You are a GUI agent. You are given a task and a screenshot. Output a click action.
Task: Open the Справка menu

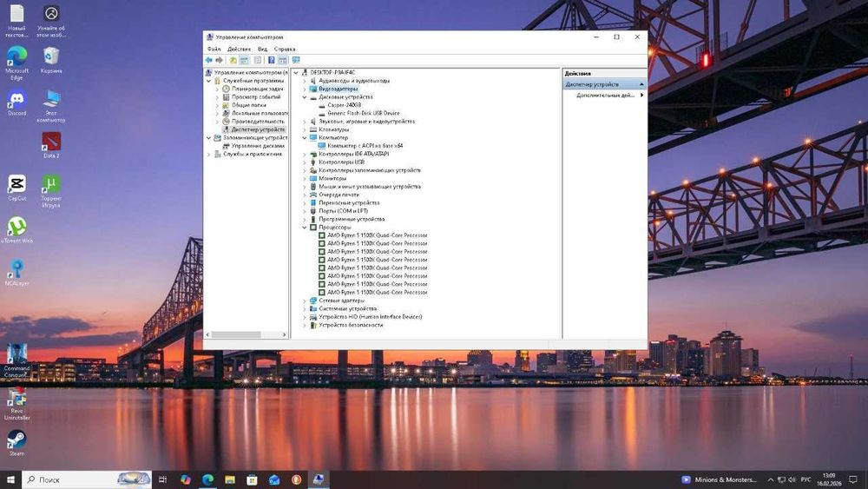[x=285, y=50]
